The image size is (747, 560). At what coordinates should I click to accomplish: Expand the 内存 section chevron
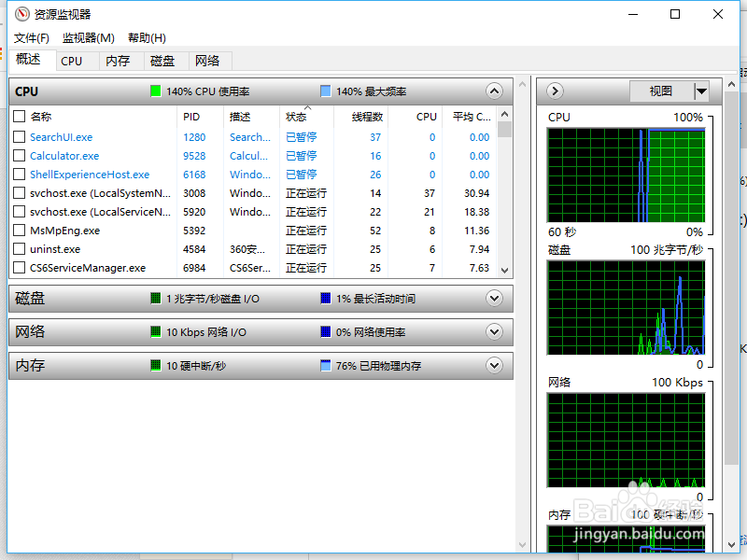coord(494,366)
